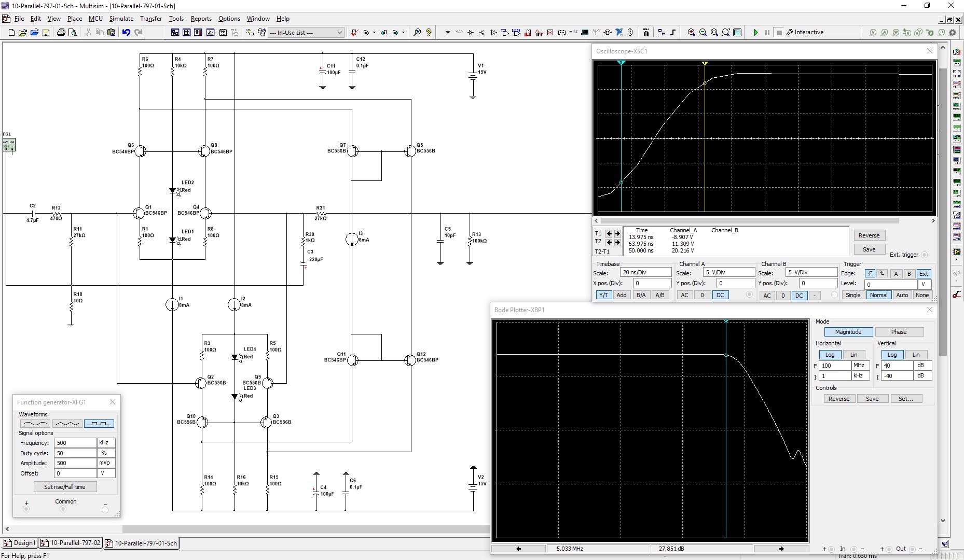
Task: Open trigger Level unit V dropdown
Action: click(925, 284)
